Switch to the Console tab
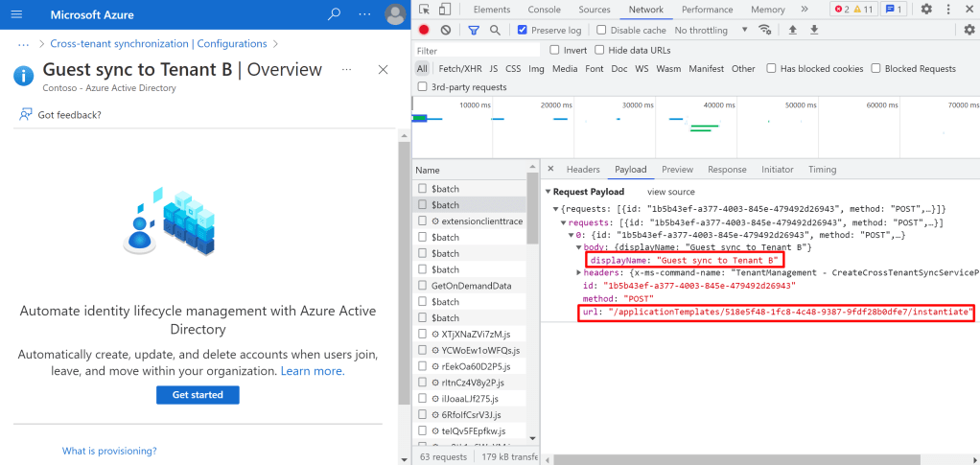This screenshot has height=465, width=980. tap(545, 10)
